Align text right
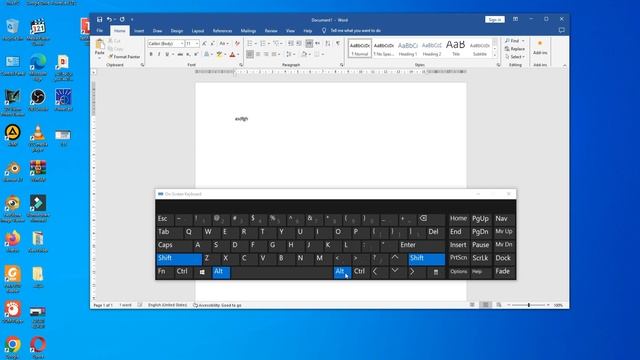640x360 pixels. [266, 54]
